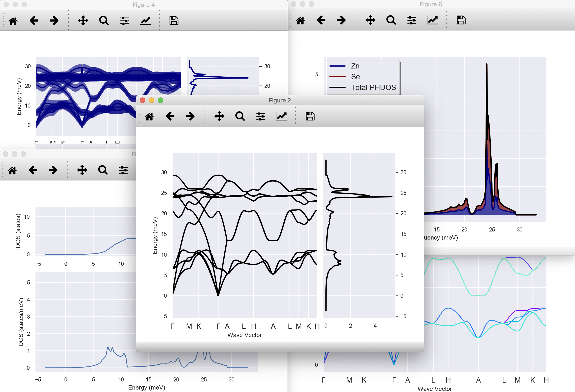Click the Zoom magnifier in the bottom-left figure
Viewport: 575px width, 392px height.
pyautogui.click(x=103, y=170)
